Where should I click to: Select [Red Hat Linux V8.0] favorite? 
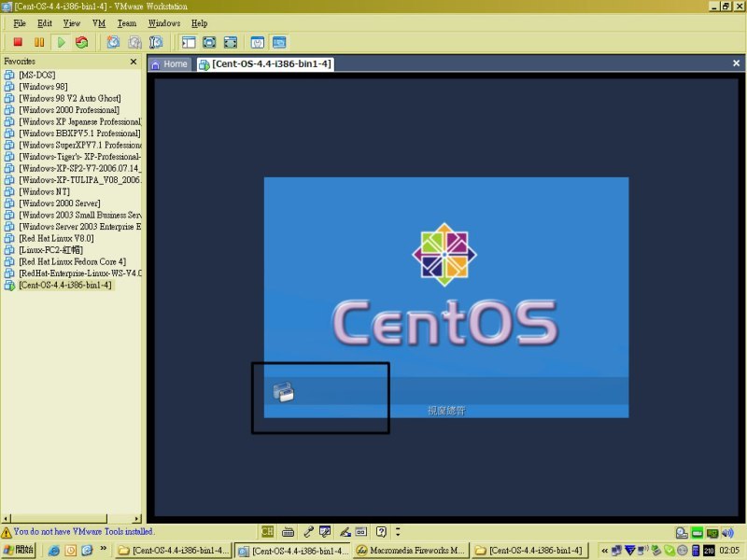tap(49, 238)
